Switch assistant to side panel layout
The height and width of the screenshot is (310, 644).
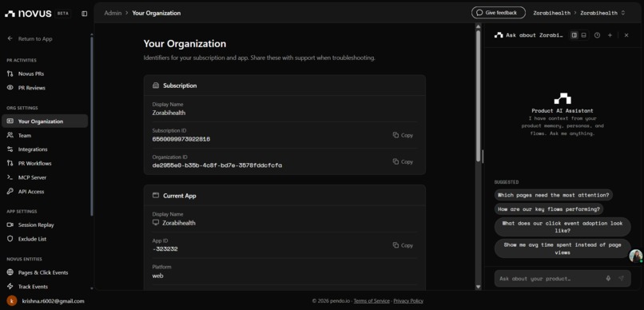point(574,35)
